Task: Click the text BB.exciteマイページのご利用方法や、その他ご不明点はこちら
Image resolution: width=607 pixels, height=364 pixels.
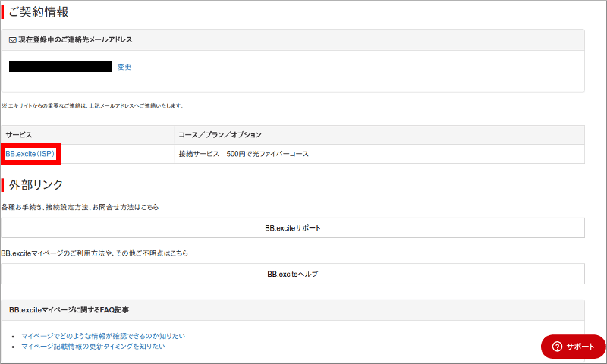Action: point(94,253)
